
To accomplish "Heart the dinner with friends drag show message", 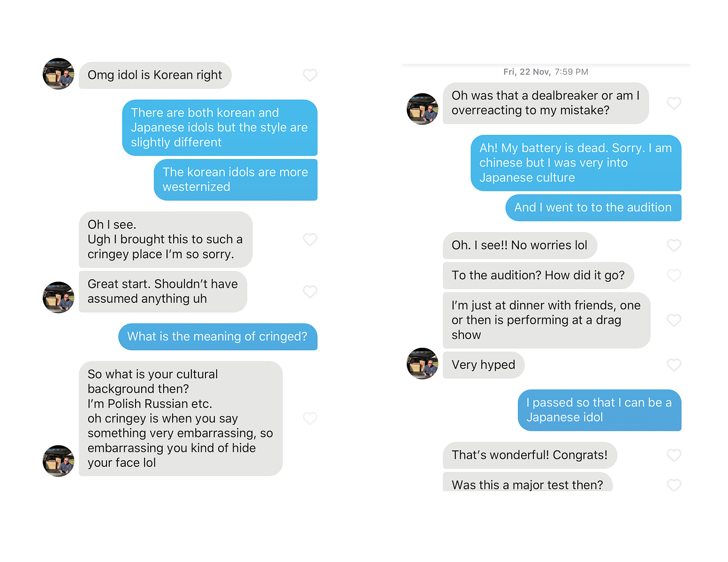I will tap(674, 320).
